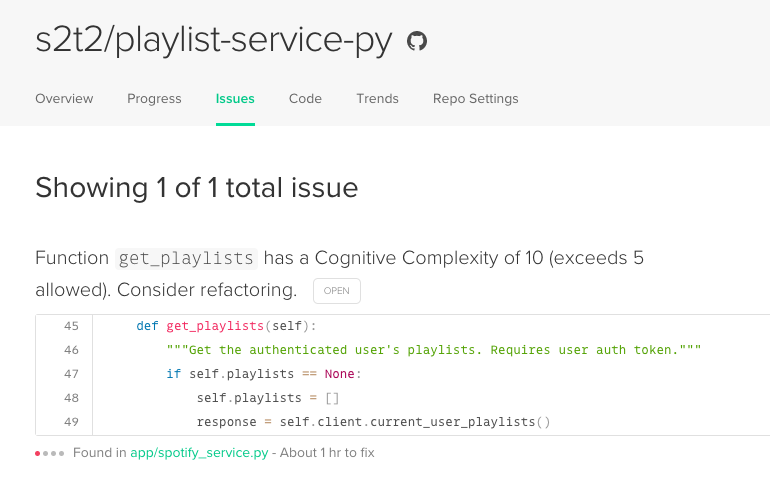Viewport: 770px width, 482px height.
Task: Select line number 48 in snippet
Action: (x=70, y=398)
